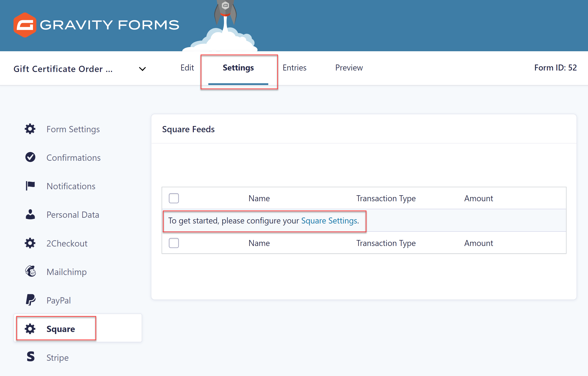Click the Gravity Forms wordmark
Screen dimensions: 588x376
click(109, 25)
